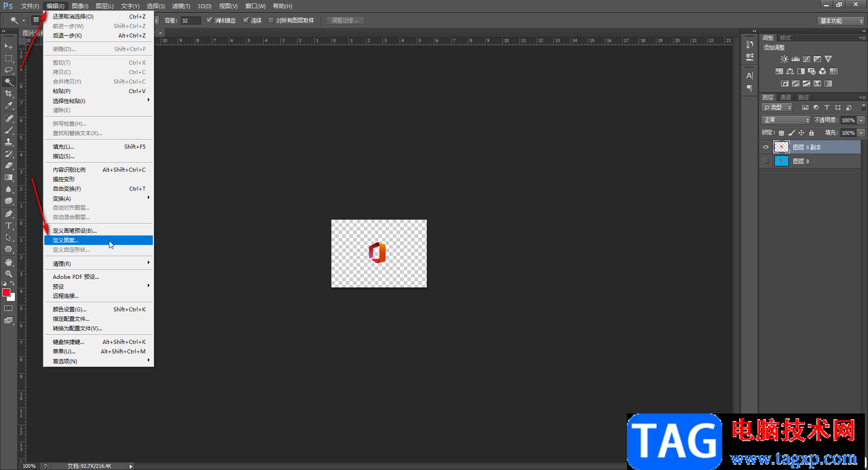Add a Hue/Saturation adjustment
Image resolution: width=868 pixels, height=470 pixels.
(x=779, y=71)
